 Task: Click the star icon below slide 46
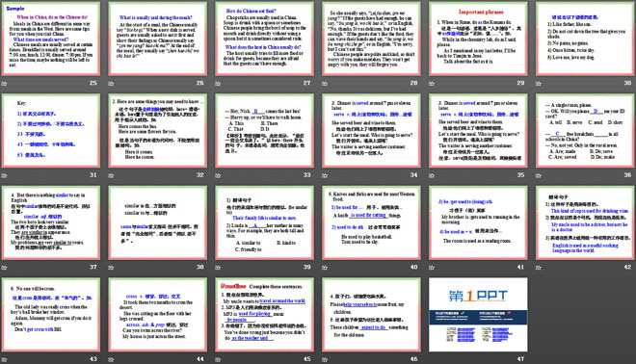(x=325, y=359)
